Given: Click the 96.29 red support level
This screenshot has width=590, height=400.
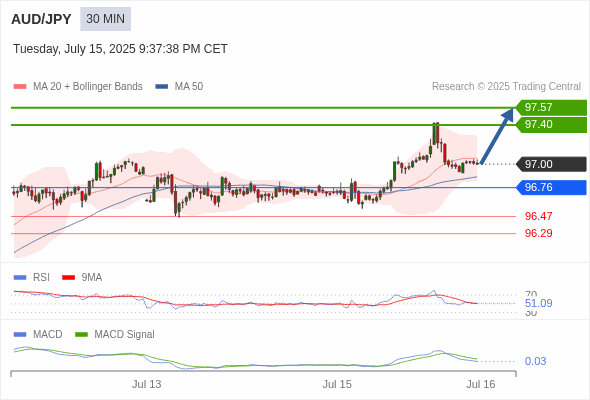Looking at the screenshot, I should point(538,233).
